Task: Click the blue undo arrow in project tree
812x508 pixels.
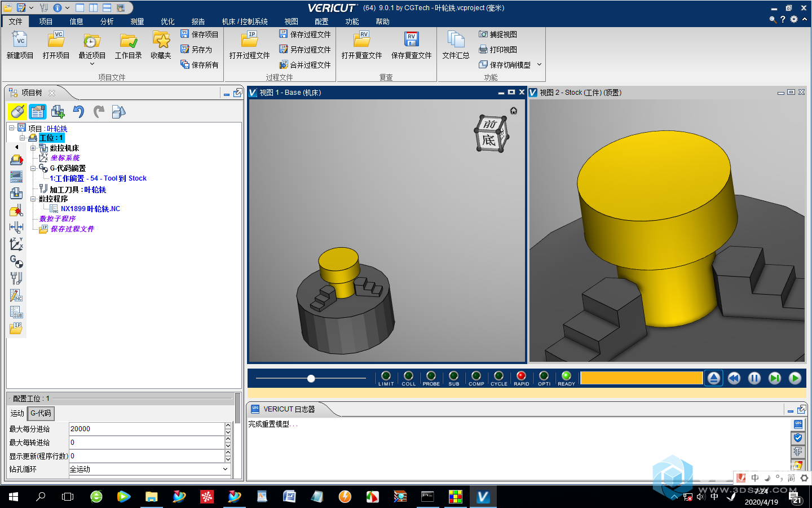Action: tap(78, 112)
